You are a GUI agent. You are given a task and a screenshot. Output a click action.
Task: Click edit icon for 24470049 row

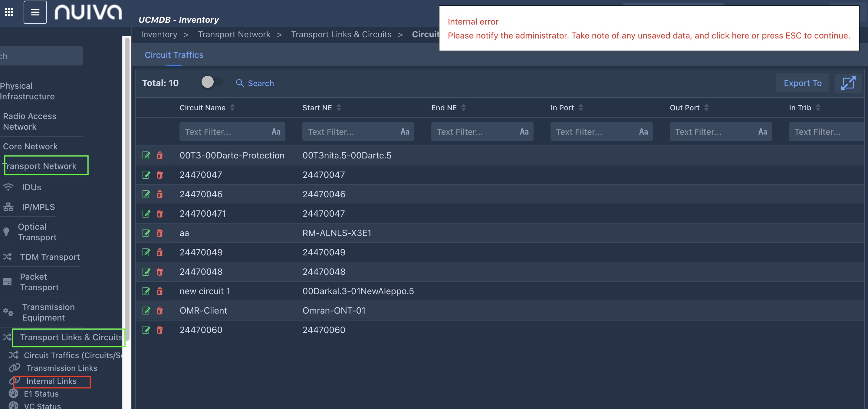pos(146,252)
